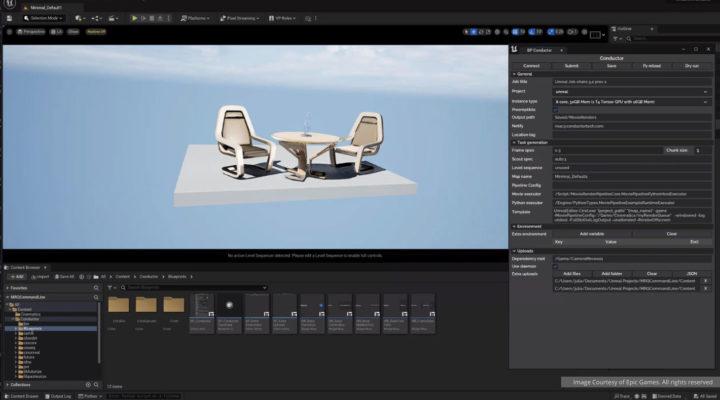
Task: Click the Conductor breadcrumb in path bar
Action: [149, 277]
